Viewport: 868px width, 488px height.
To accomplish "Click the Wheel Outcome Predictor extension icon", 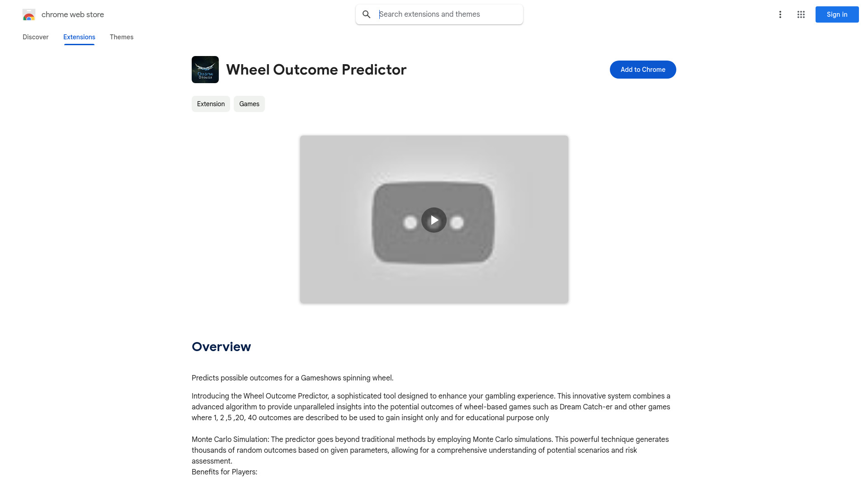I will pyautogui.click(x=204, y=69).
